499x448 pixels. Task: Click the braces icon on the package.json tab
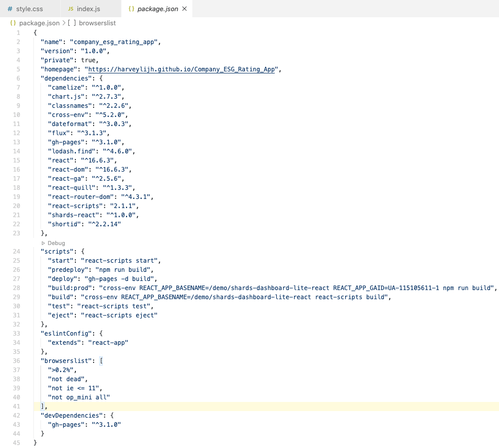pos(130,9)
